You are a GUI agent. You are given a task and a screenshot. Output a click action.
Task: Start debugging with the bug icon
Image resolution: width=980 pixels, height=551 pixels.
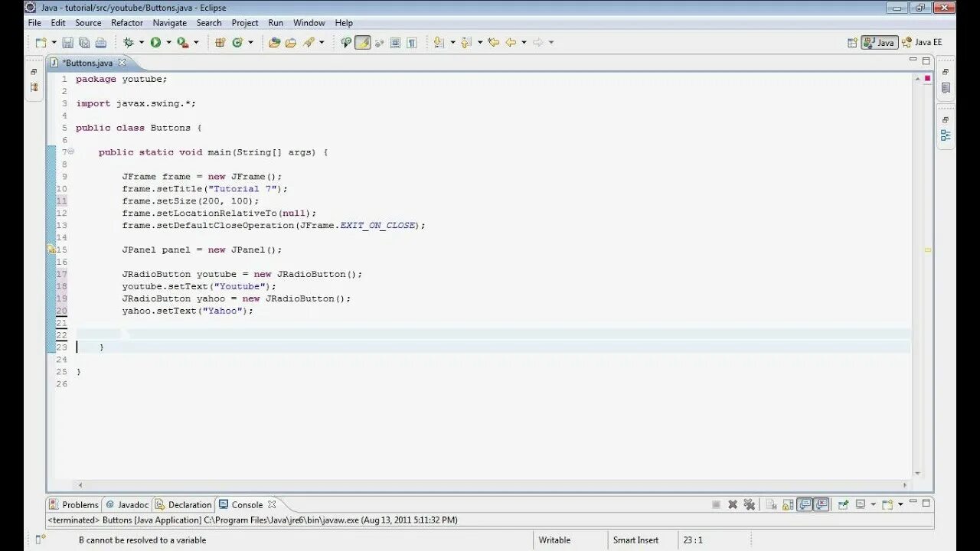(129, 43)
